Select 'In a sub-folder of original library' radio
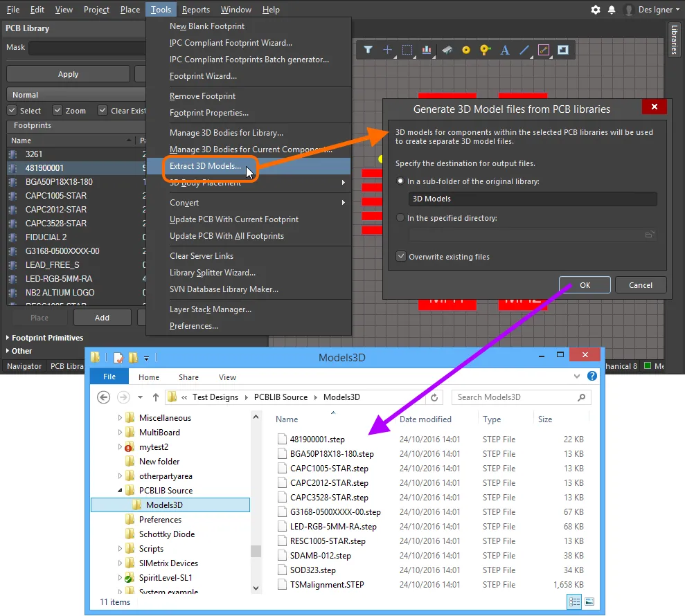This screenshot has height=616, width=685. 400,181
